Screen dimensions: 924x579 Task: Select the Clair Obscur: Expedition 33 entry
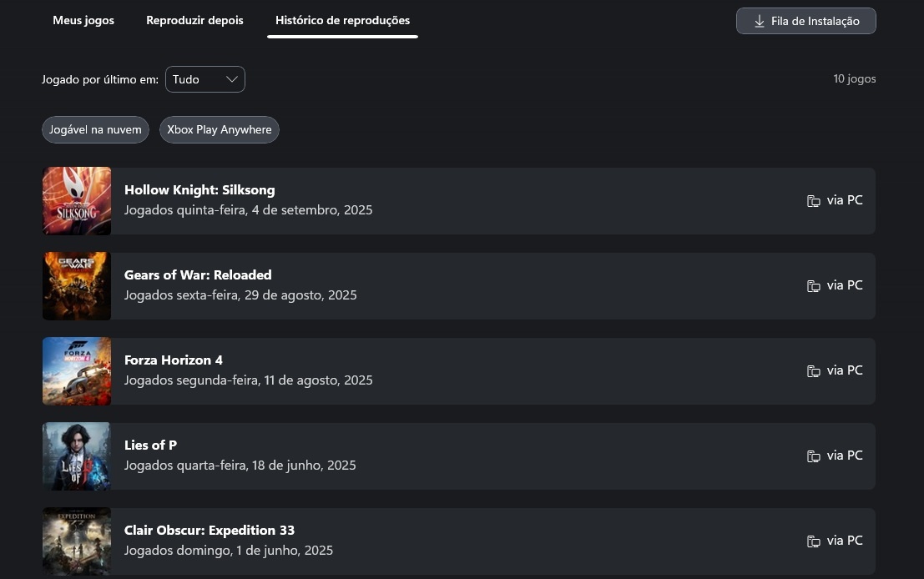(458, 541)
